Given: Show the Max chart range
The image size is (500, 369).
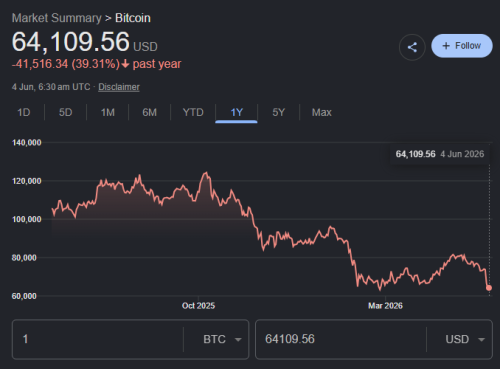Looking at the screenshot, I should tap(322, 112).
